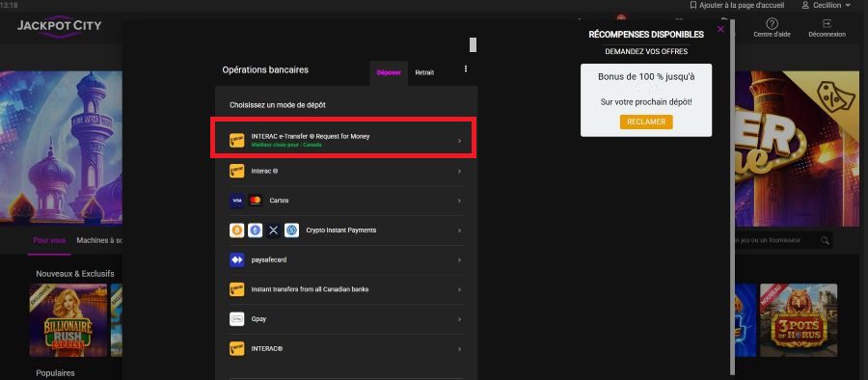Image resolution: width=868 pixels, height=380 pixels.
Task: Switch to the Retrait tab
Action: click(424, 72)
